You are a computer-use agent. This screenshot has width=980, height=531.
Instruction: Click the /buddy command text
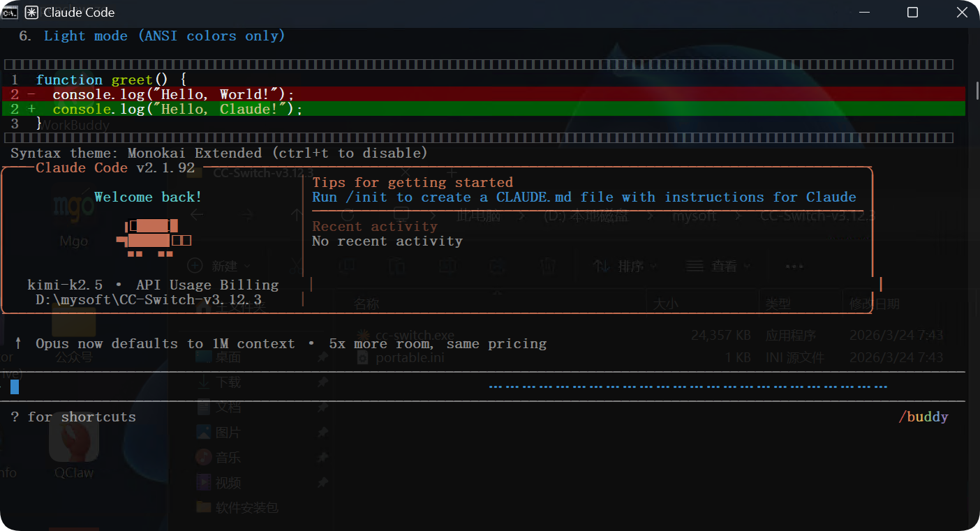coord(923,417)
